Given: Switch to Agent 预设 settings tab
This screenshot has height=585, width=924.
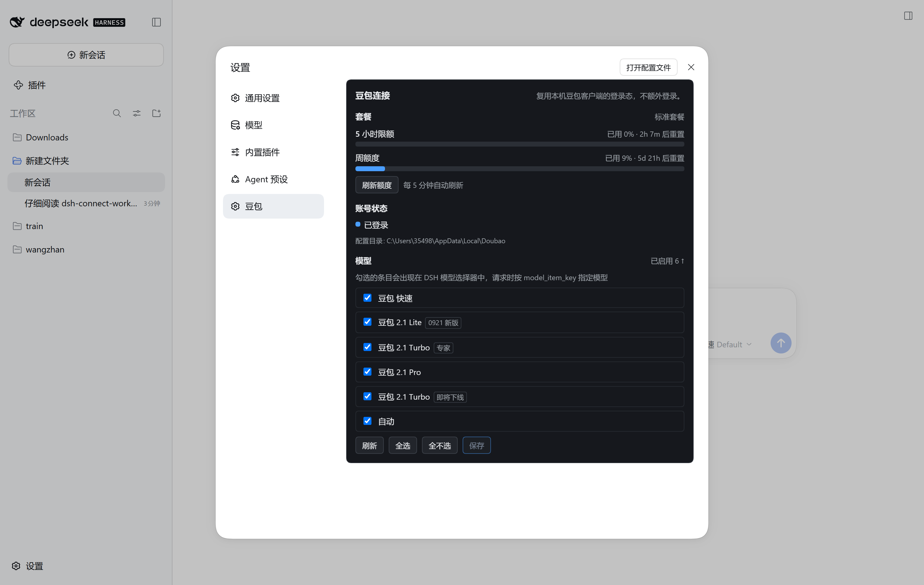Looking at the screenshot, I should pos(273,179).
